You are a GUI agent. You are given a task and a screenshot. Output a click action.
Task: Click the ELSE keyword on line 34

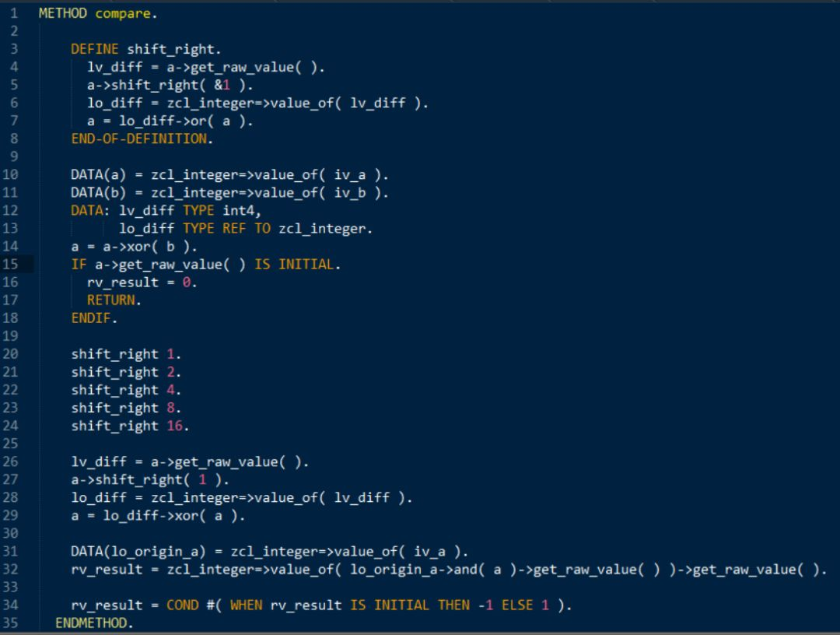(517, 605)
